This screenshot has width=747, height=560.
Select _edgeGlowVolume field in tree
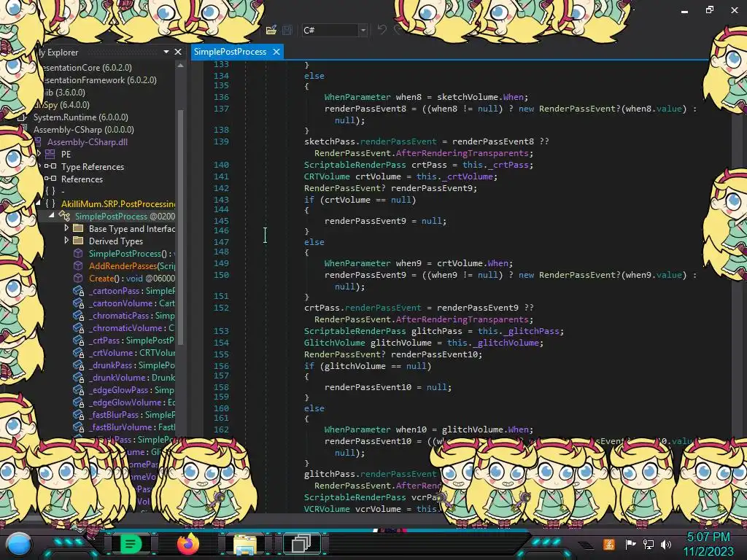tap(132, 402)
